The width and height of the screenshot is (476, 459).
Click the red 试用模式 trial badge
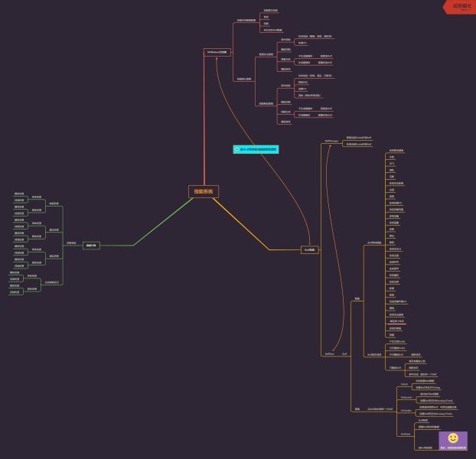[x=460, y=7]
